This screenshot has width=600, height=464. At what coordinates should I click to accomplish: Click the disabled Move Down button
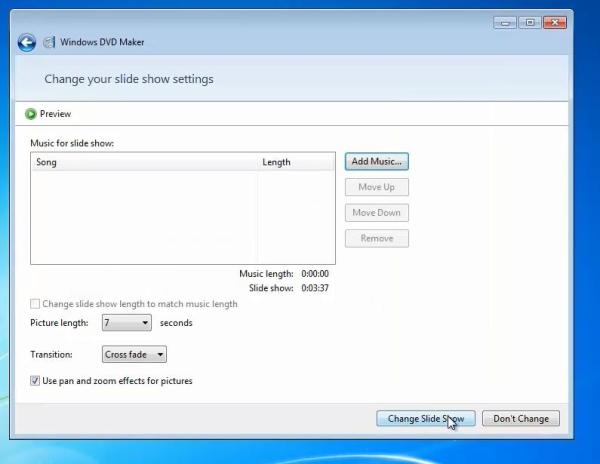tap(377, 213)
